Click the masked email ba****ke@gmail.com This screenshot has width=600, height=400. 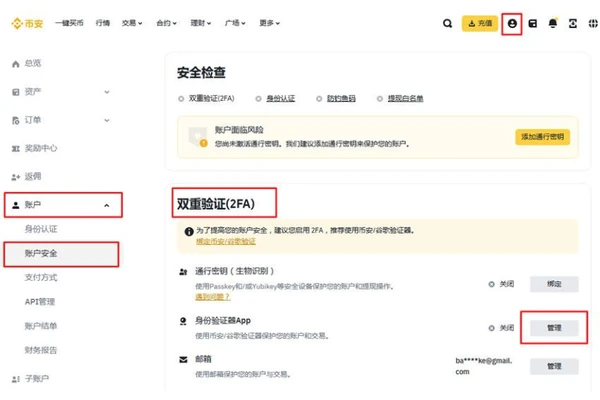[484, 366]
